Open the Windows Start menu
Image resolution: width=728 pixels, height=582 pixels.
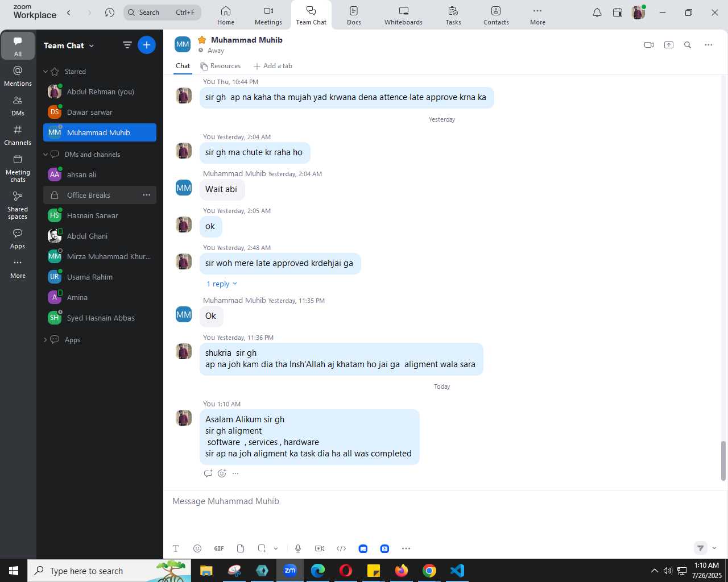pos(14,570)
